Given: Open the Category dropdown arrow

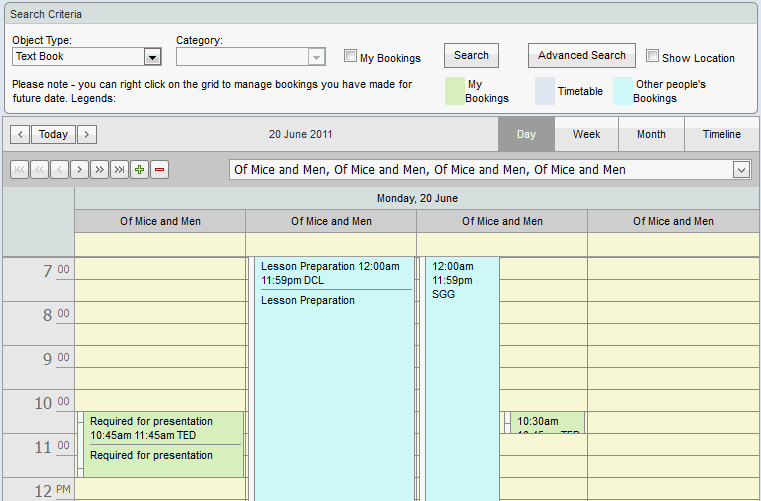Looking at the screenshot, I should tap(316, 57).
